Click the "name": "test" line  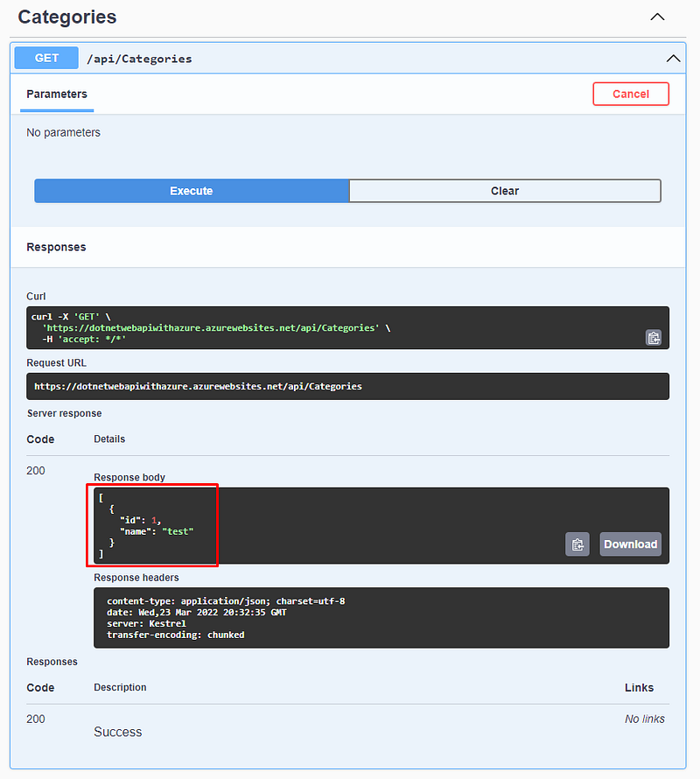157,531
